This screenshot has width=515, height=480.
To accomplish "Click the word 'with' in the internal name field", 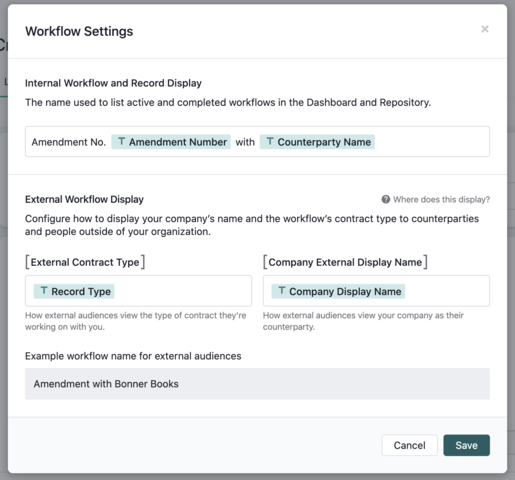I will (x=245, y=142).
